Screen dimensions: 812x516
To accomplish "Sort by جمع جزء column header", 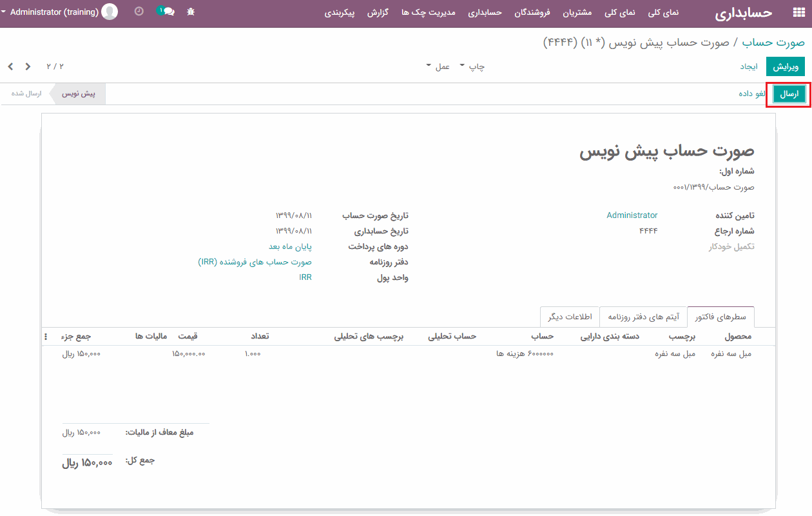I will pos(77,336).
